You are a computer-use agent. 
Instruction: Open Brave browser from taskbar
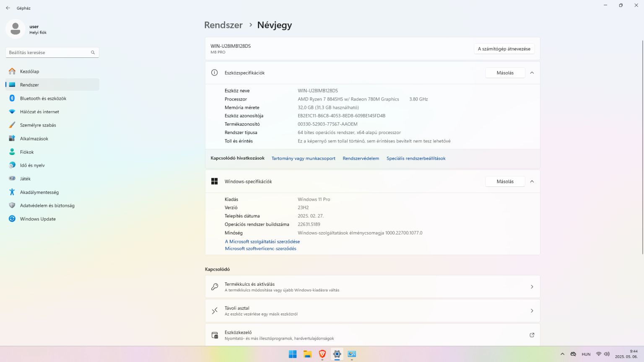click(x=322, y=354)
